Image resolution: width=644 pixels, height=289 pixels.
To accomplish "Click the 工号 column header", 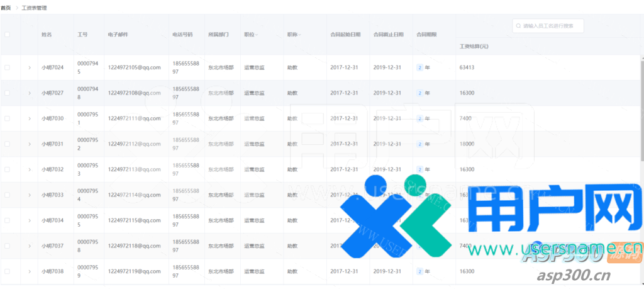I will (82, 35).
